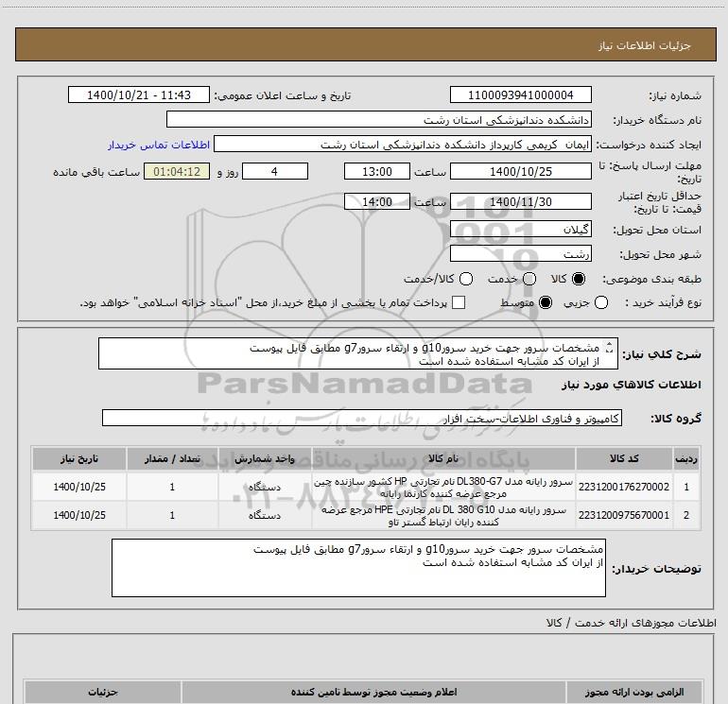Select the کالا radio button
This screenshot has height=704, width=728.
579,279
